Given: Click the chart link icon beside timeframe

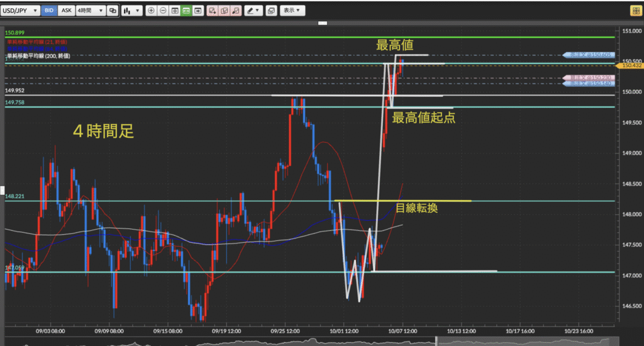Looking at the screenshot, I should pyautogui.click(x=113, y=11).
